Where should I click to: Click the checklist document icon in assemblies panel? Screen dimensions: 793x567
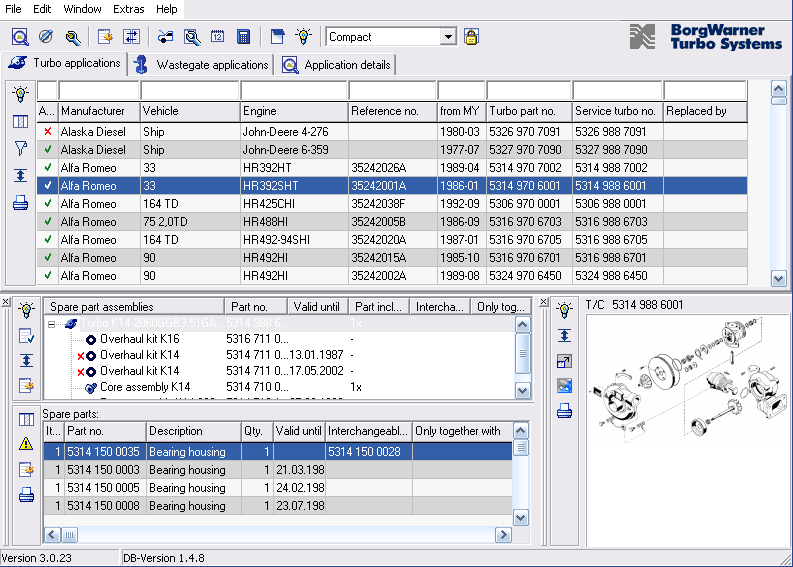click(26, 336)
